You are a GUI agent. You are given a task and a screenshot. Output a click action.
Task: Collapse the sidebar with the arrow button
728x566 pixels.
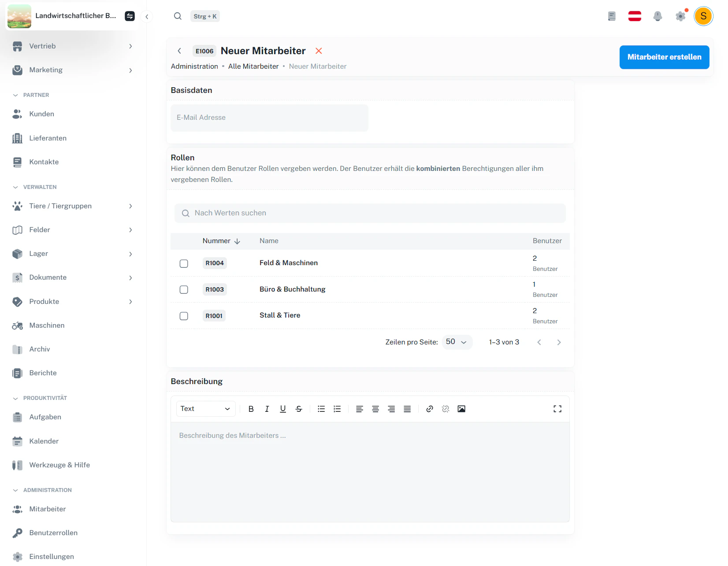(147, 17)
